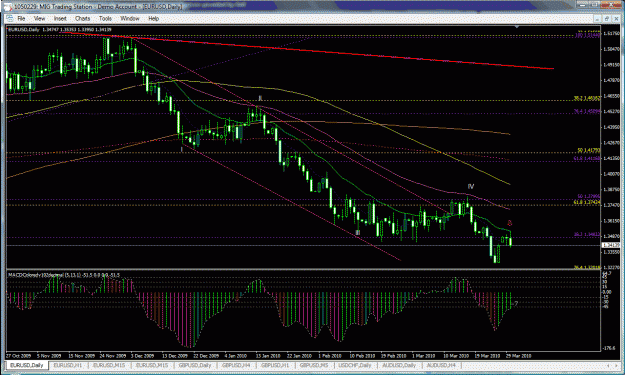Switch to the GBPUSD,Daily chart tab

click(195, 365)
